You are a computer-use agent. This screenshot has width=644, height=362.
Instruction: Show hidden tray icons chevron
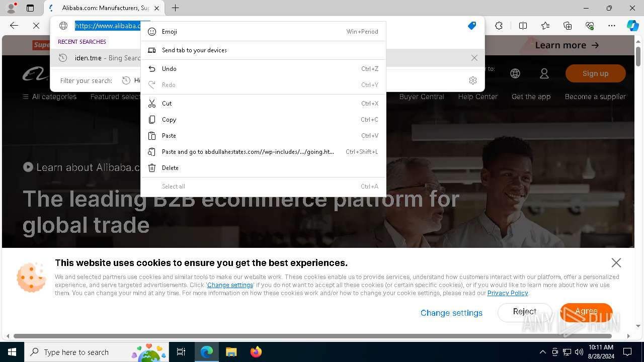click(x=542, y=352)
